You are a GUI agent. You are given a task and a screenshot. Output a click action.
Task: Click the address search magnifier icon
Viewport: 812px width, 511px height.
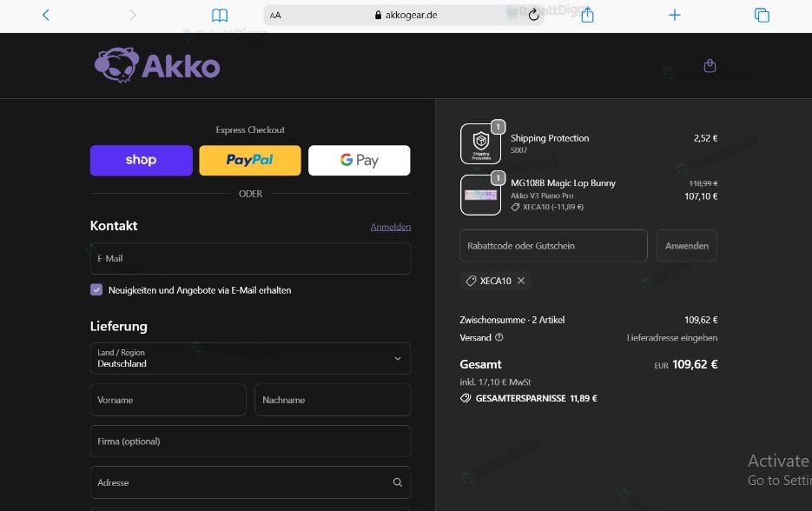pyautogui.click(x=397, y=482)
